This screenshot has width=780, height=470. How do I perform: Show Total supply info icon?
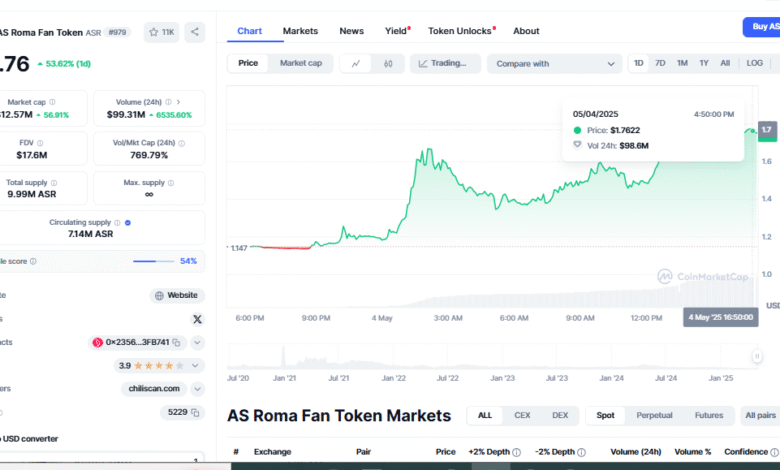54,183
